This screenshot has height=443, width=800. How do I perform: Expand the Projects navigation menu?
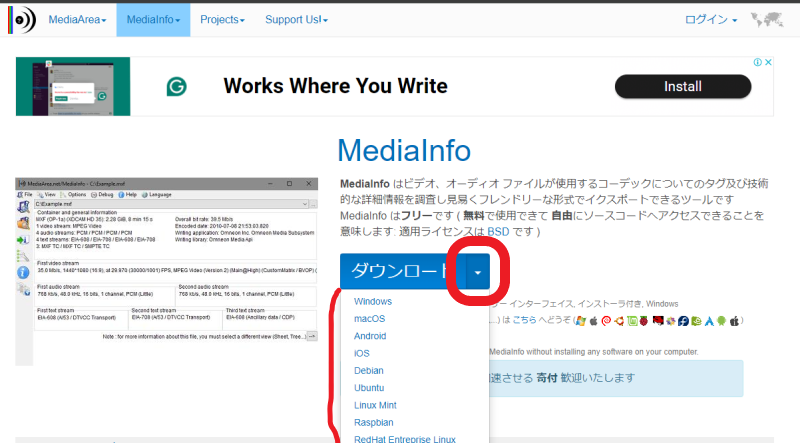[x=222, y=19]
